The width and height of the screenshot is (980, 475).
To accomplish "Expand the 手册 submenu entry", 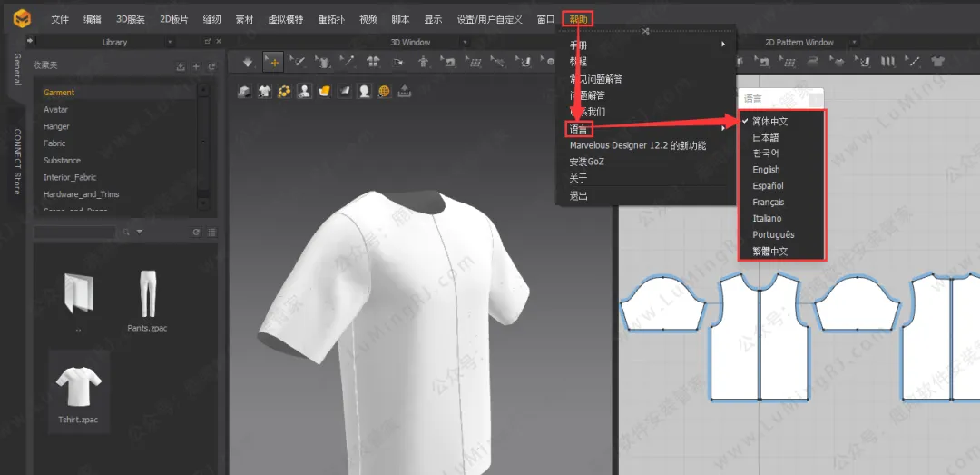I will point(577,45).
